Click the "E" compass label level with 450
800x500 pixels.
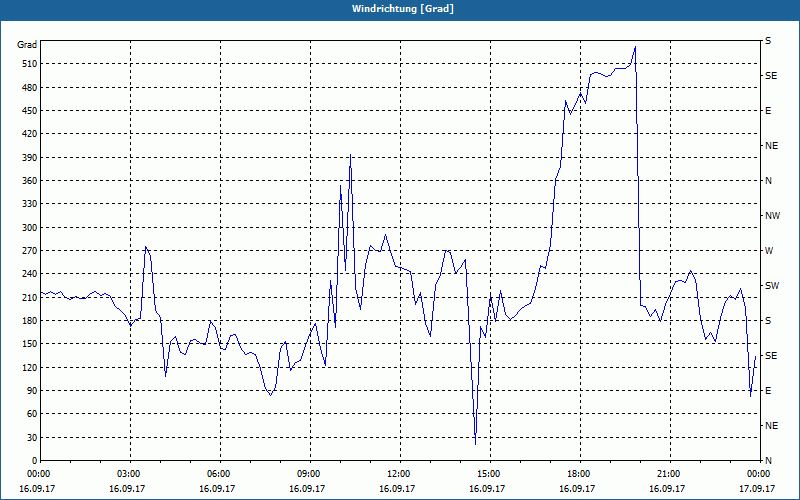768,111
